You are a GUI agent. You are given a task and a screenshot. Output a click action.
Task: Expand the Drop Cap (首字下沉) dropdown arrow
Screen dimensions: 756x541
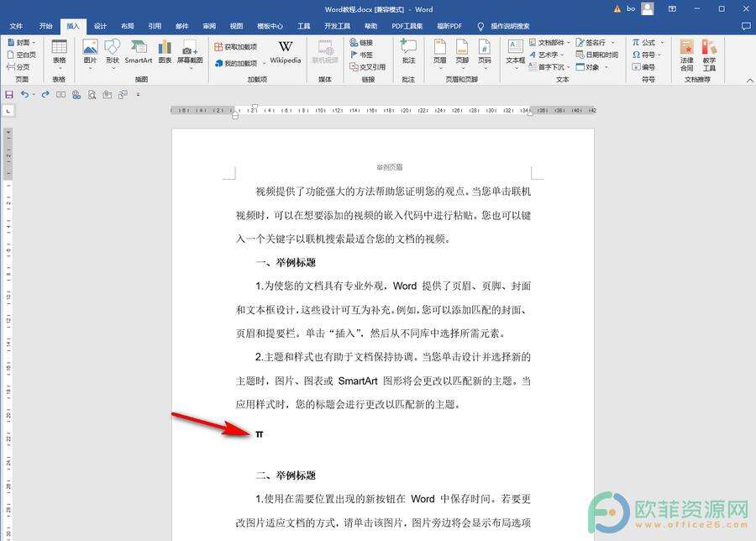[x=569, y=67]
